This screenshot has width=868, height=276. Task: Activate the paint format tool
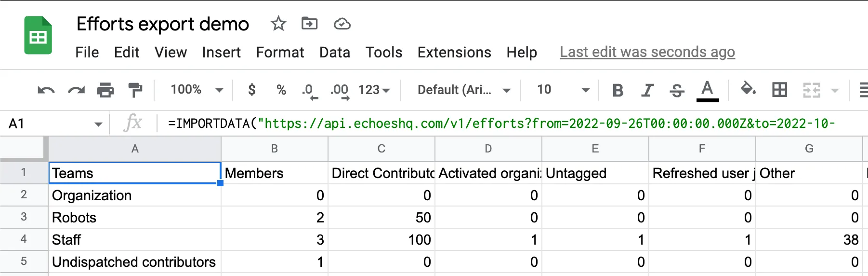click(x=135, y=90)
